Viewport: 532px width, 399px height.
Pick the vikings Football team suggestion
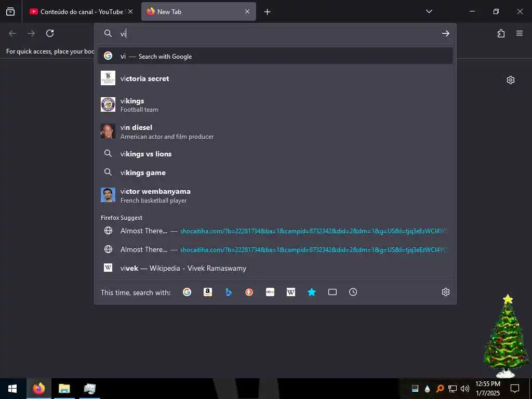[x=275, y=105]
